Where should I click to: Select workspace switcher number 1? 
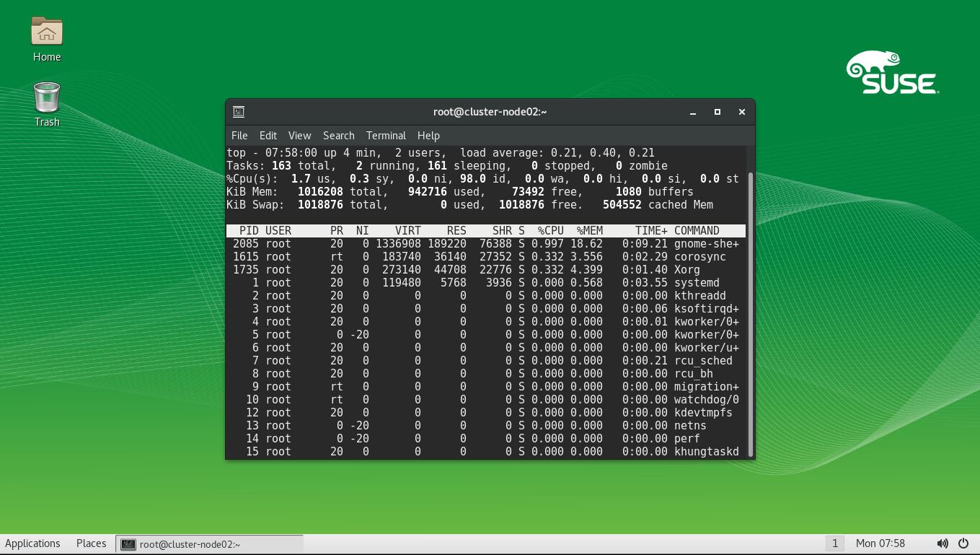(834, 543)
